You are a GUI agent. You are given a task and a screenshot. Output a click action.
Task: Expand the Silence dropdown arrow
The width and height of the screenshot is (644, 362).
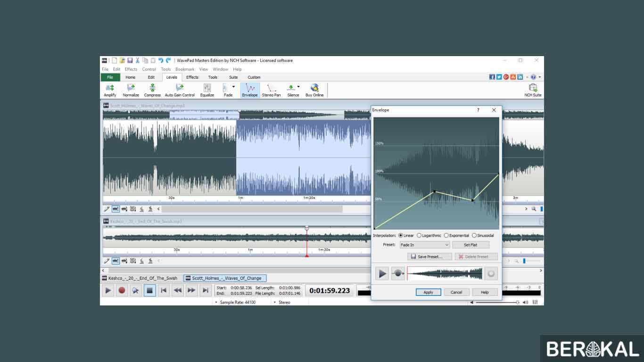point(298,87)
